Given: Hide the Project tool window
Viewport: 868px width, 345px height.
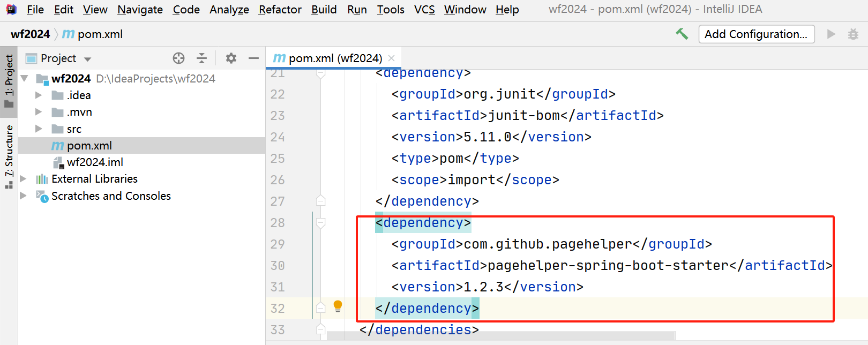Looking at the screenshot, I should tap(253, 58).
